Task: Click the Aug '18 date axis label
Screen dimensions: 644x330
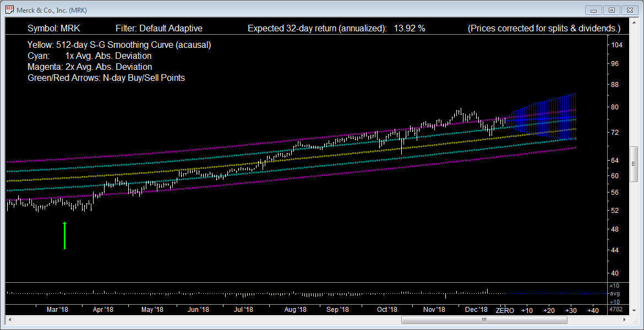Action: [x=295, y=310]
